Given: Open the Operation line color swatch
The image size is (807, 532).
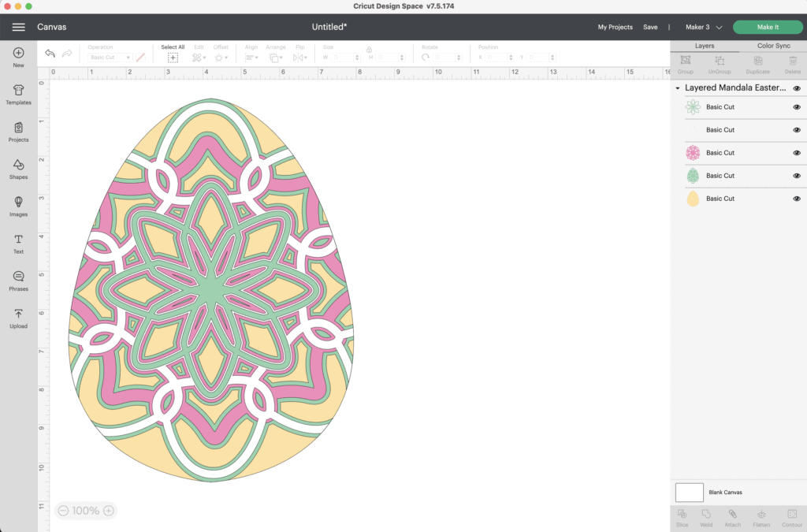Looking at the screenshot, I should [x=140, y=58].
